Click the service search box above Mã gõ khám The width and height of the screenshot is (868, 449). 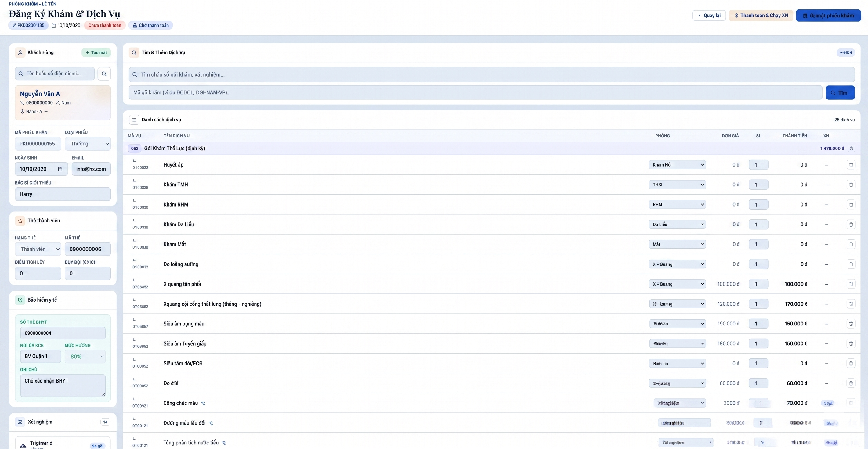pyautogui.click(x=492, y=74)
